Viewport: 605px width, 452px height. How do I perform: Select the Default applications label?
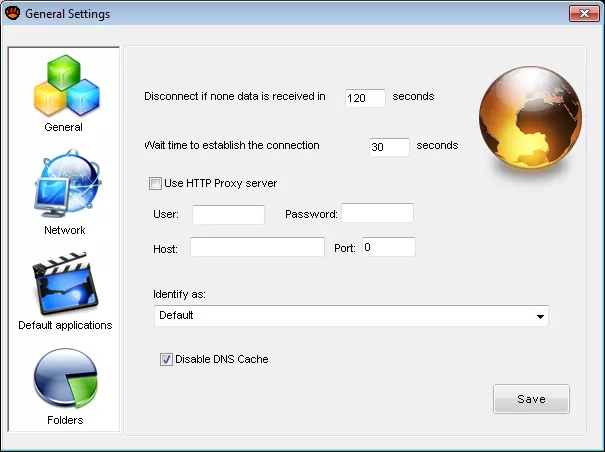point(65,325)
